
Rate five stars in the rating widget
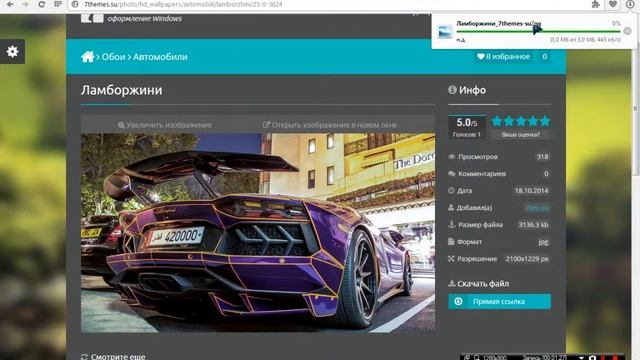(x=545, y=121)
